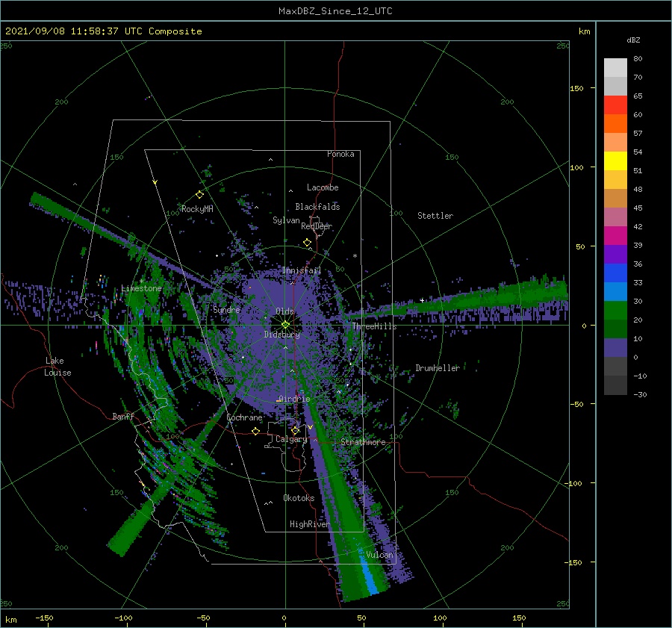The image size is (672, 628).
Task: Click the yellow -150 bottom axis label
Action: click(x=44, y=618)
